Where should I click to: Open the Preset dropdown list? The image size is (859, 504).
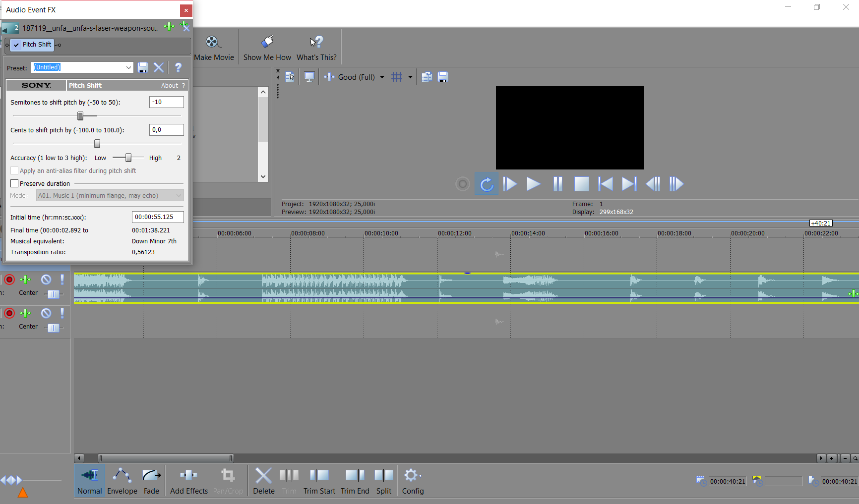(128, 67)
